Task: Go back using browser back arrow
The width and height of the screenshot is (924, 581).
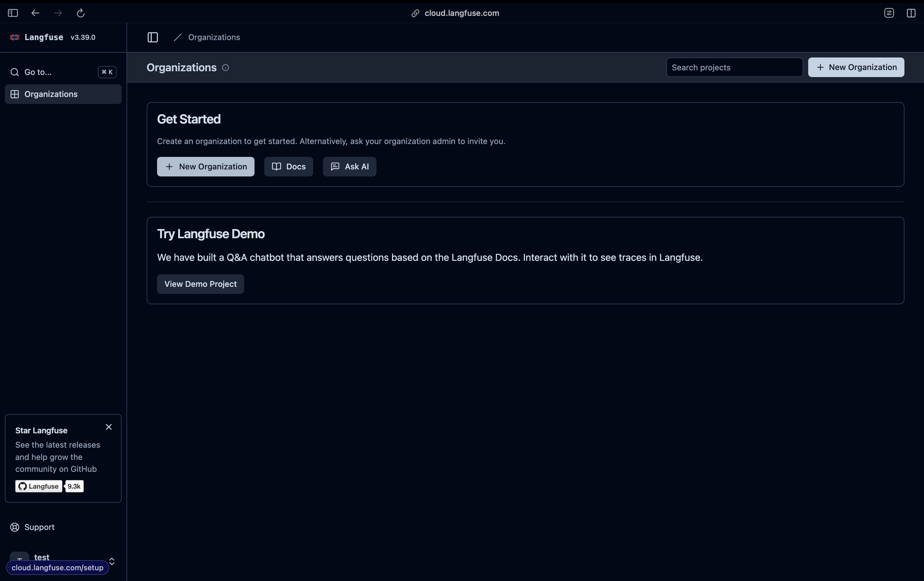Action: click(x=35, y=13)
